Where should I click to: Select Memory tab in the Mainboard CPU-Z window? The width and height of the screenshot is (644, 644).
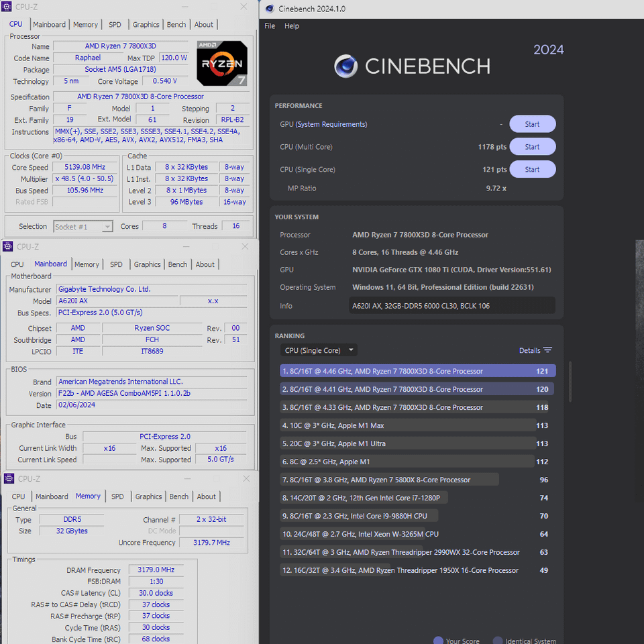point(87,264)
